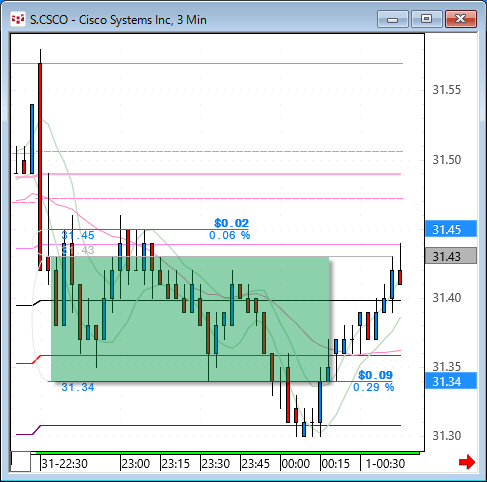Click the 31.34 label under green box
Image resolution: width=487 pixels, height=482 pixels.
pos(78,387)
